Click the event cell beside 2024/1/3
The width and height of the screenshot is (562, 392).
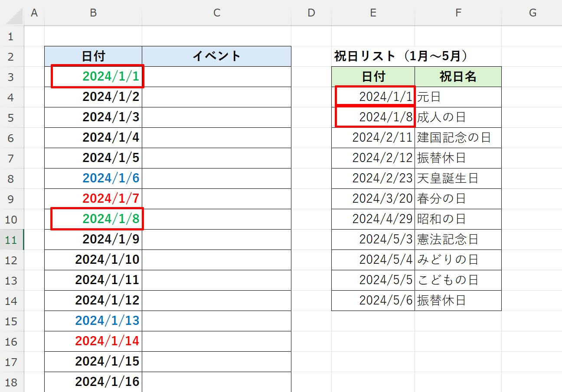pyautogui.click(x=217, y=117)
